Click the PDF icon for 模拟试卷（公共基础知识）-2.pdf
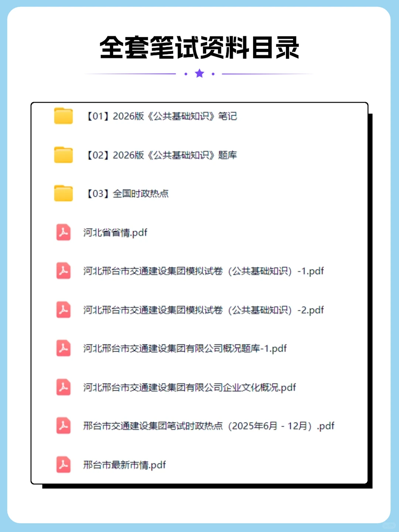This screenshot has width=399, height=532. (64, 310)
